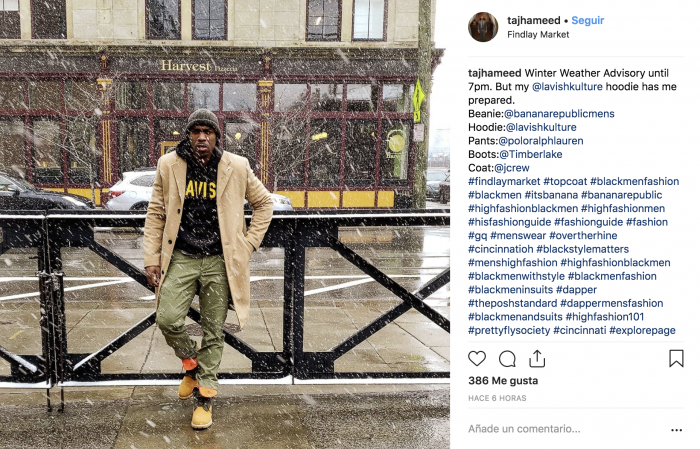
Task: Open the #explorepage hashtag
Action: [x=642, y=330]
